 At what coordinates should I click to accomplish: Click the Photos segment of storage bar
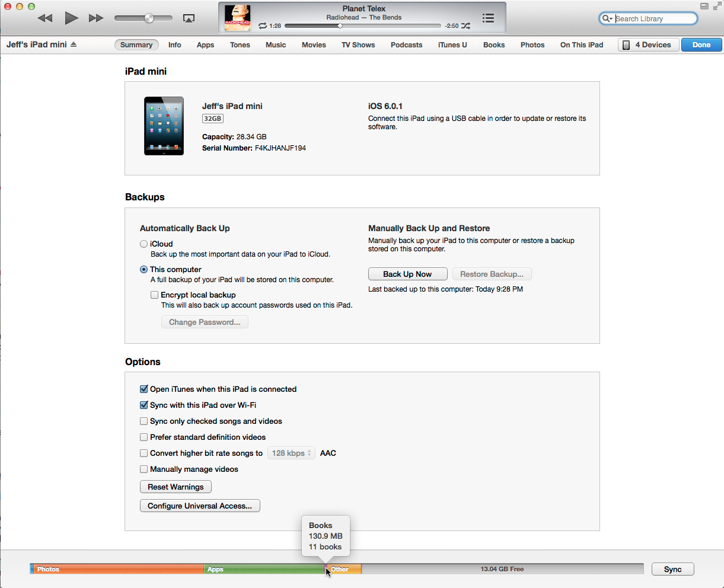coord(119,569)
